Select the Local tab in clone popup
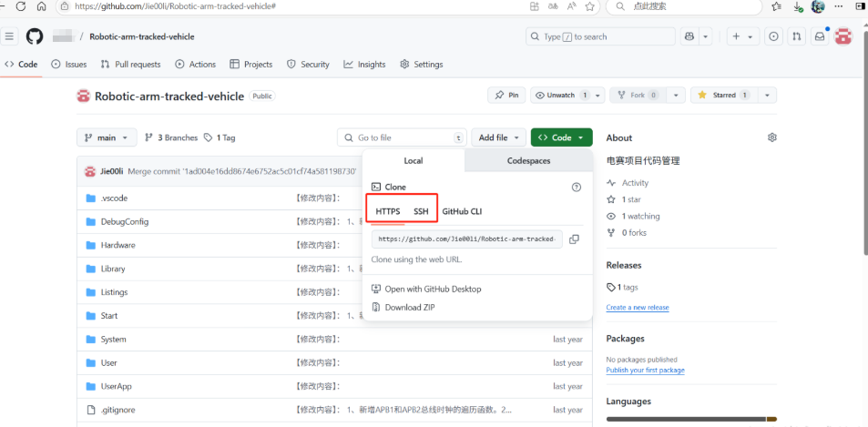 click(414, 161)
